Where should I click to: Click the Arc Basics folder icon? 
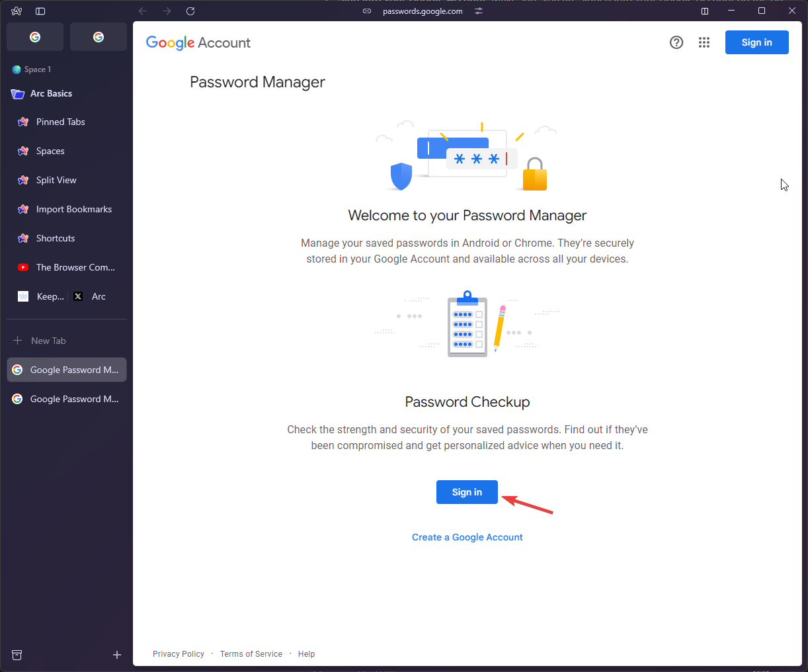click(18, 94)
